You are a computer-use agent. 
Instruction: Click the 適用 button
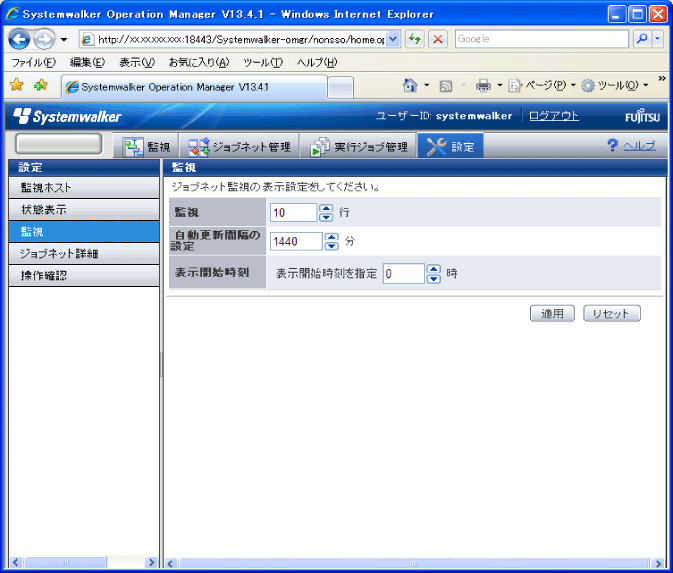pyautogui.click(x=552, y=313)
